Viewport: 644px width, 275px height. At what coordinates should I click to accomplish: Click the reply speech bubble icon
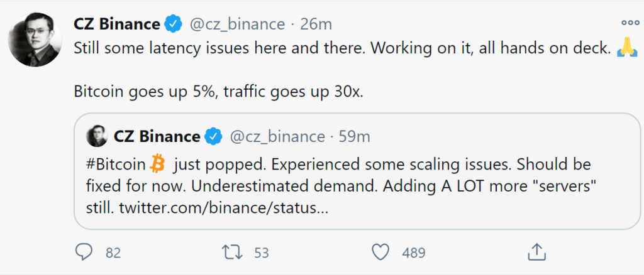click(84, 252)
